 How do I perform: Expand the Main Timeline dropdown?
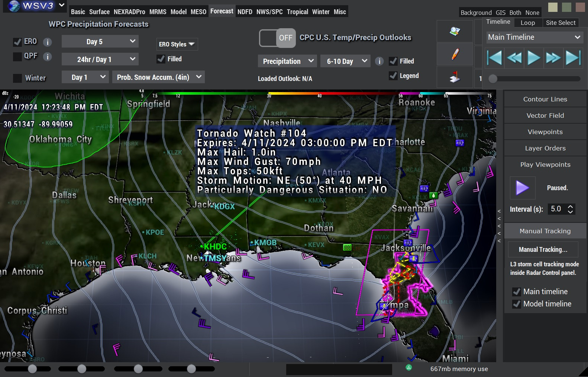534,37
